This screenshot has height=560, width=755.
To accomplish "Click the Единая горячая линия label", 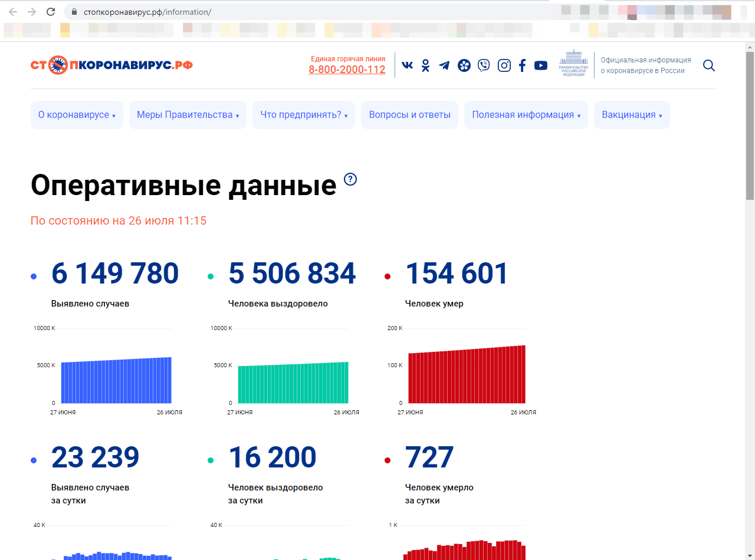I will tap(348, 58).
